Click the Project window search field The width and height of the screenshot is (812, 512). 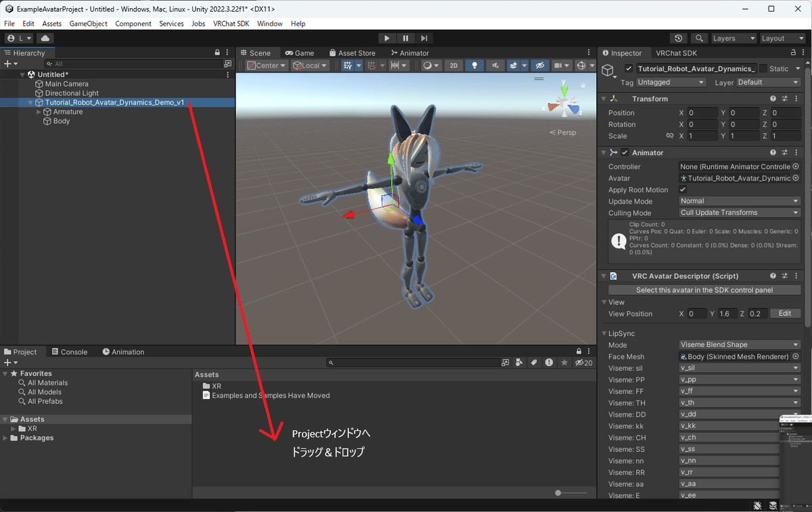414,363
